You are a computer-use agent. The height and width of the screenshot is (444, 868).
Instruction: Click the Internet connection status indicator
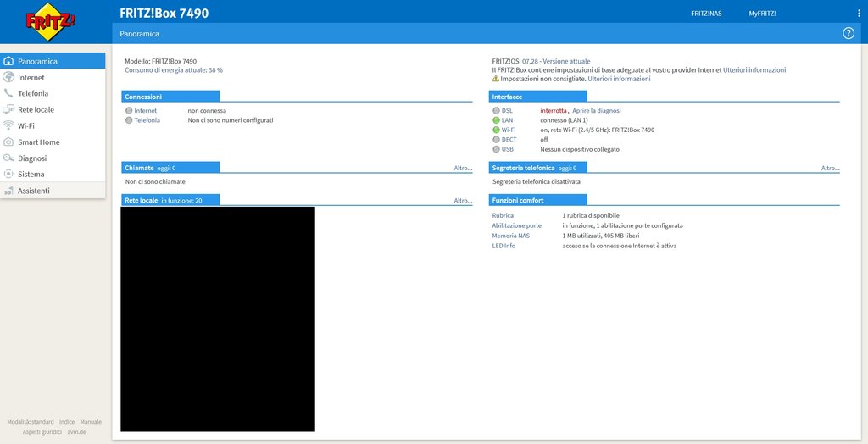click(x=129, y=111)
